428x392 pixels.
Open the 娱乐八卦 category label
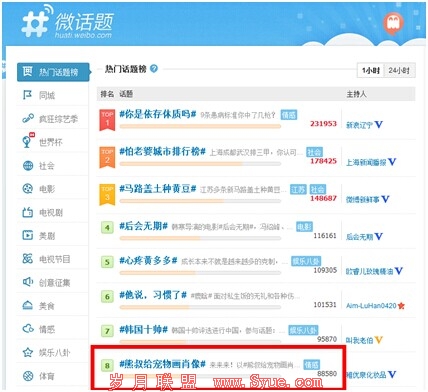pos(55,353)
